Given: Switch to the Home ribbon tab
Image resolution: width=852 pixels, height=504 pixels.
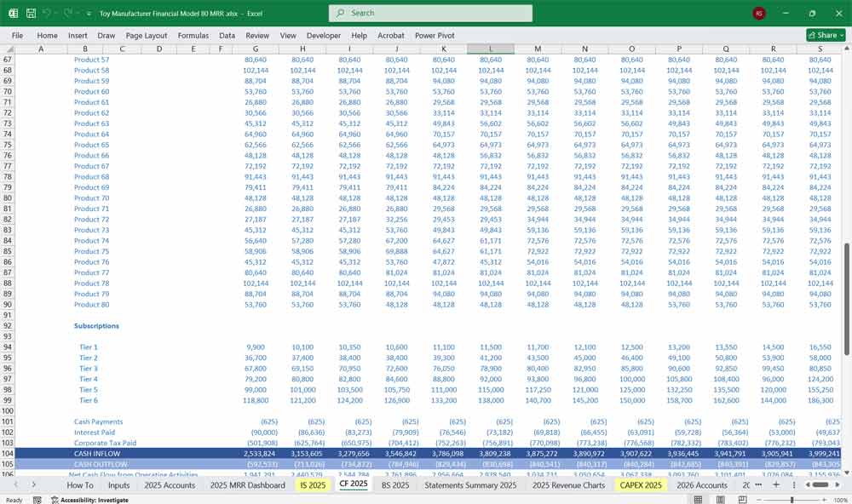Looking at the screenshot, I should [47, 35].
